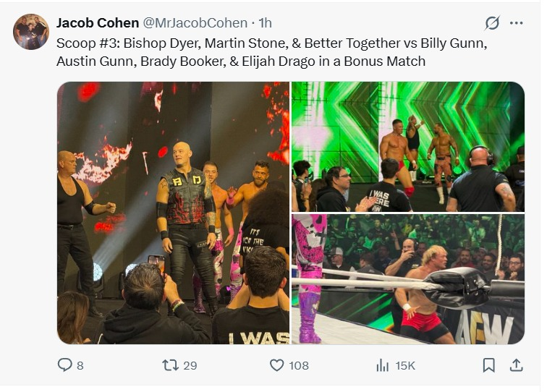This screenshot has width=547, height=392.
Task: Repost using the repost arrows icon
Action: (171, 366)
